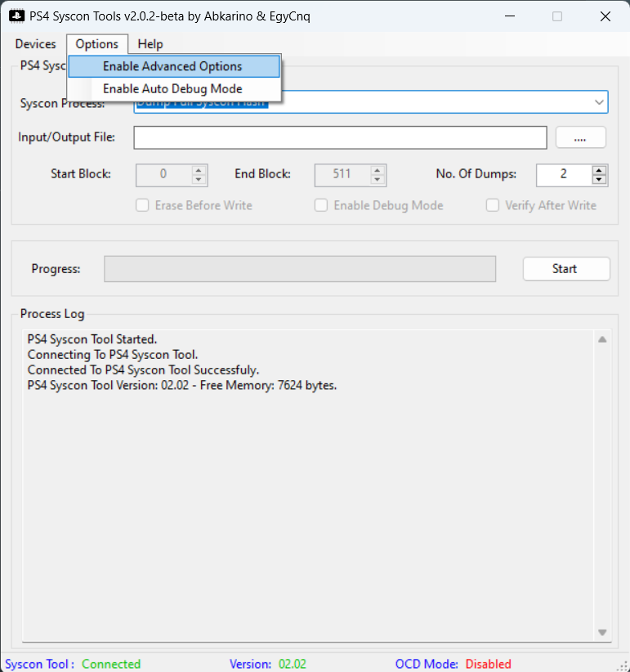Close the PS4 Syscon Tools window

pyautogui.click(x=605, y=16)
